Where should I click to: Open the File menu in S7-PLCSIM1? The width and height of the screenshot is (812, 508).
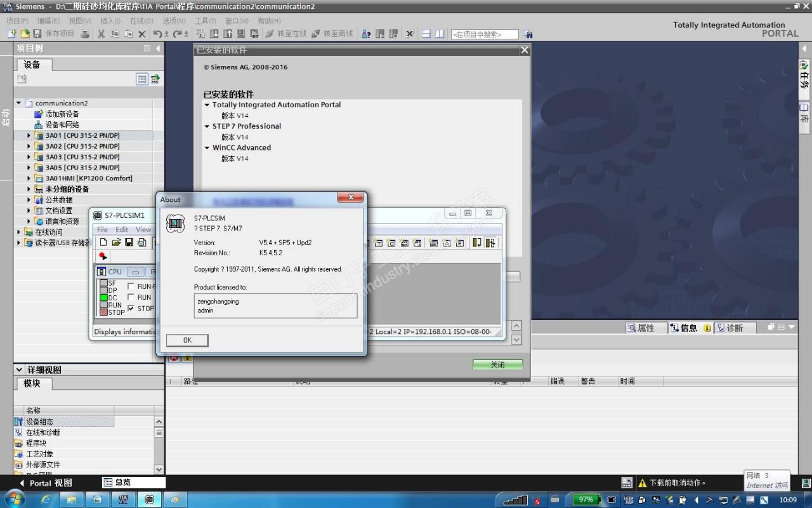coord(102,229)
